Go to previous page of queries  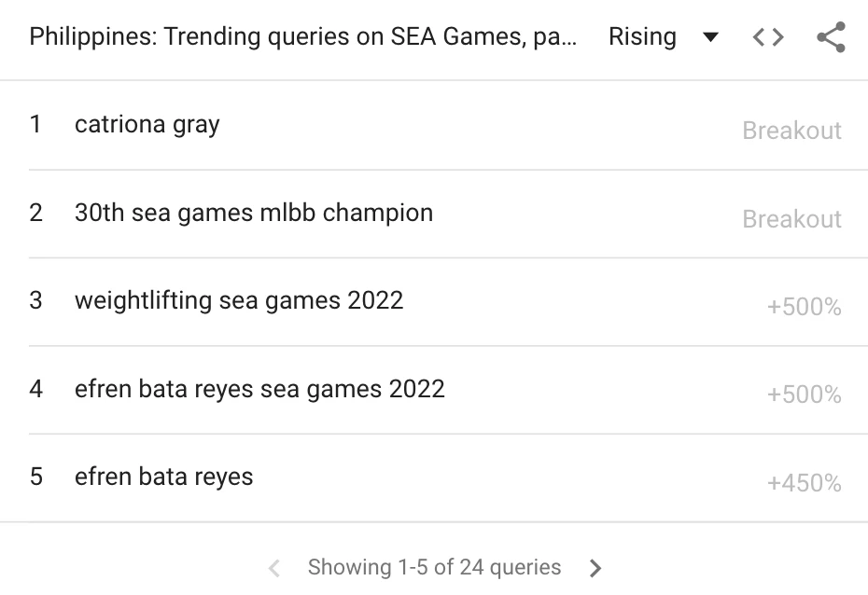point(273,568)
